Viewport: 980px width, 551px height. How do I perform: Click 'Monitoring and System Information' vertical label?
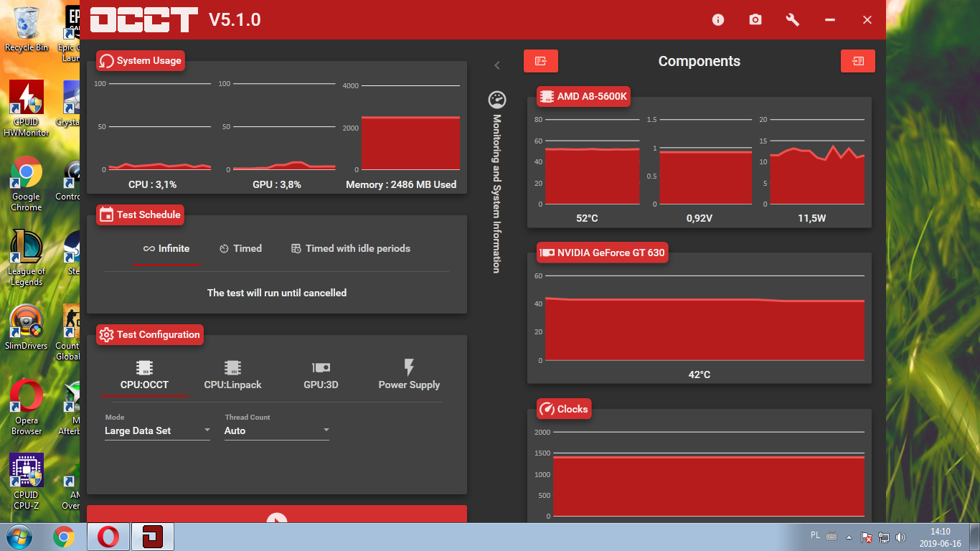click(x=496, y=194)
